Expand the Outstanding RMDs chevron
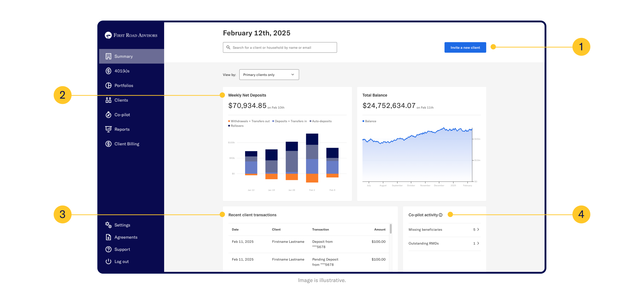Screen dimensions: 644x295 pyautogui.click(x=478, y=243)
